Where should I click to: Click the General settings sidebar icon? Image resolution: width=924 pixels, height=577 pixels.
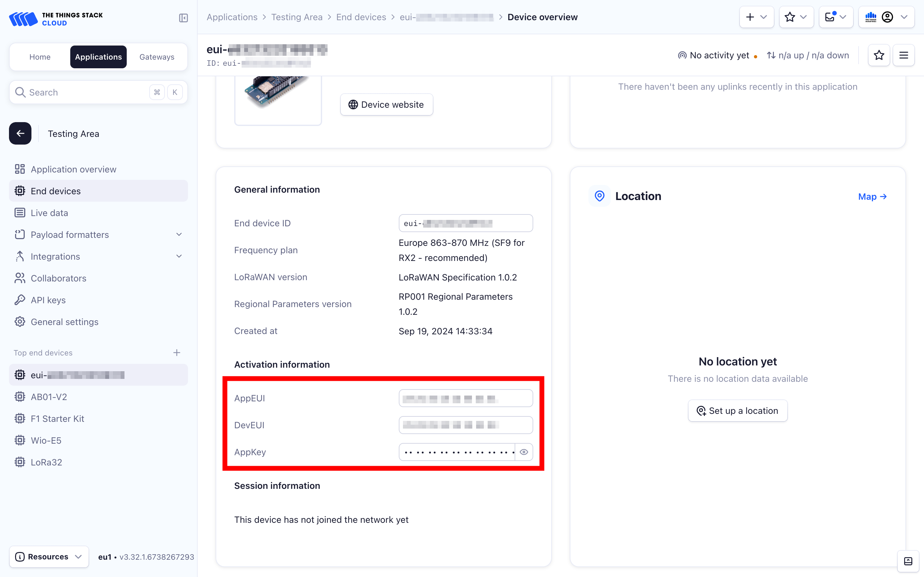click(20, 322)
